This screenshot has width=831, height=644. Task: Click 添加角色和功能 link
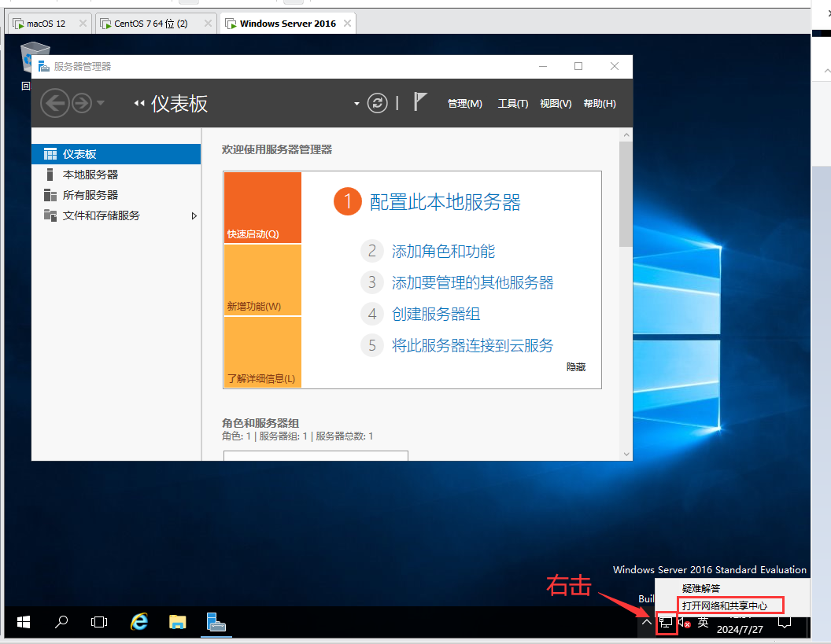click(x=443, y=251)
